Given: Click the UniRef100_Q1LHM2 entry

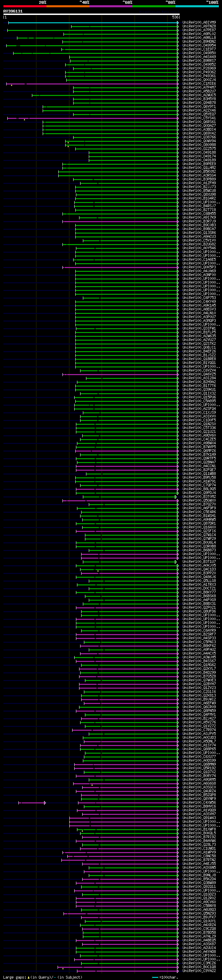Looking at the screenshot, I should click(199, 168).
